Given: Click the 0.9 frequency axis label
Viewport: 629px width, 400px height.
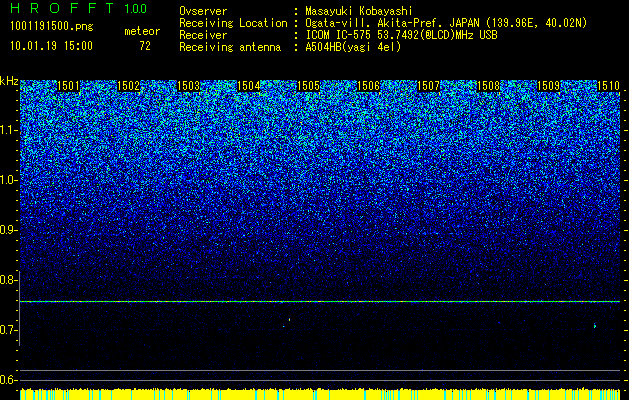Looking at the screenshot, I should click(x=8, y=230).
